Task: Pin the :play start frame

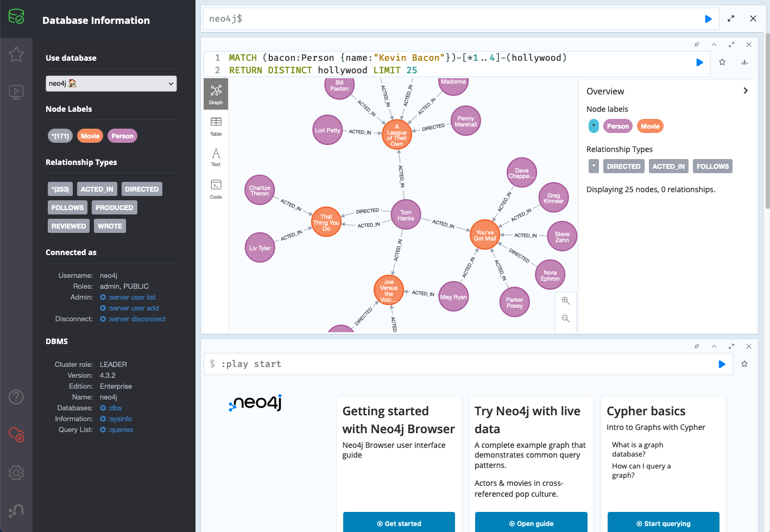Action: click(x=697, y=346)
